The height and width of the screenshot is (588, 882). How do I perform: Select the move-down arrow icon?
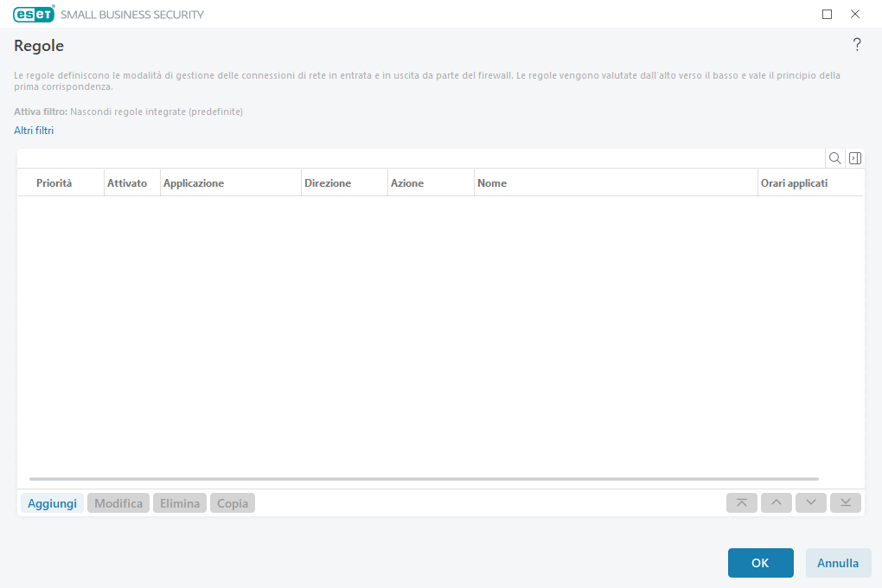(810, 502)
